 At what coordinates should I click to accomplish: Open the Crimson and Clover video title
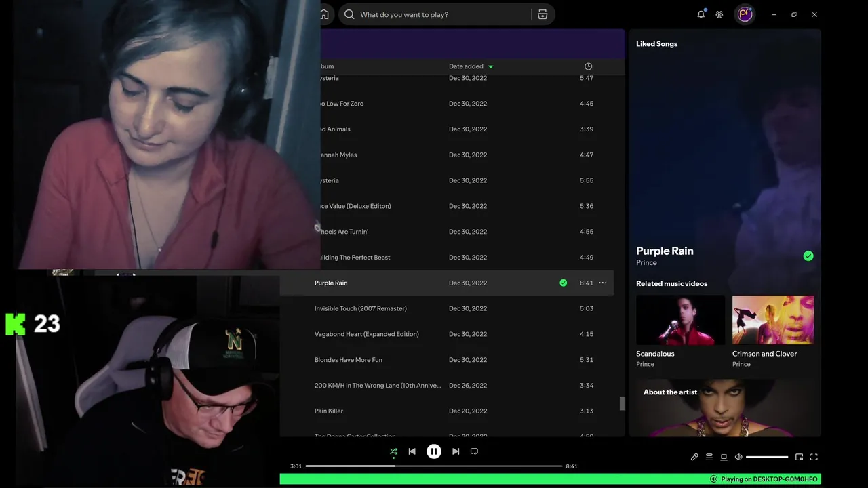pyautogui.click(x=764, y=354)
